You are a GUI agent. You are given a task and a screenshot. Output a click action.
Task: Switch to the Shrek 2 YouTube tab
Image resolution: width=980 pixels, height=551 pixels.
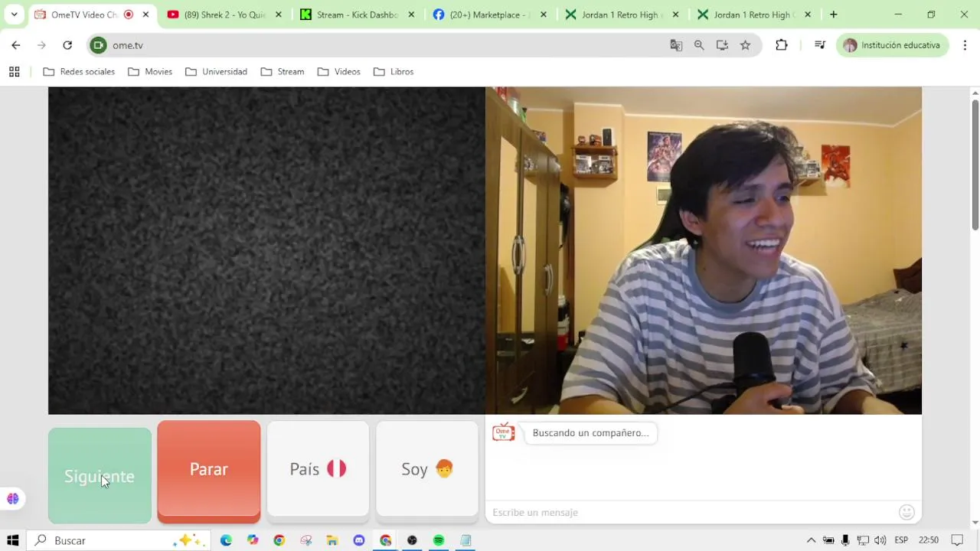click(x=224, y=15)
